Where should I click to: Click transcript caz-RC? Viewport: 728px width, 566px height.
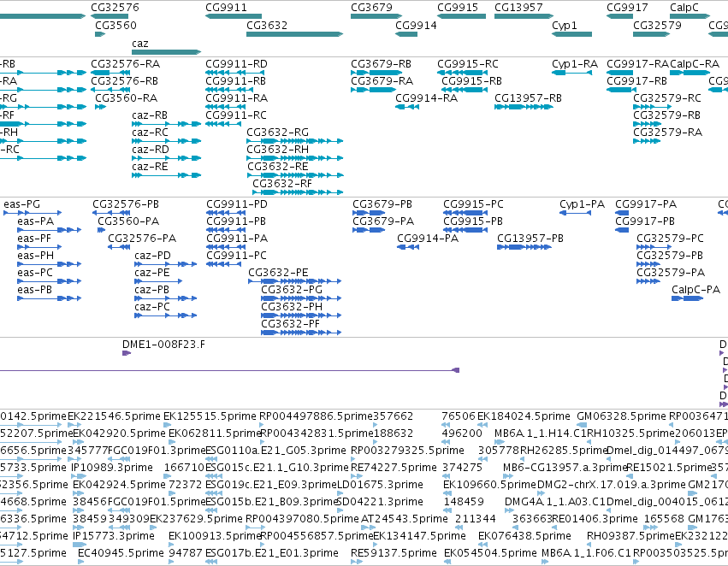(166, 141)
